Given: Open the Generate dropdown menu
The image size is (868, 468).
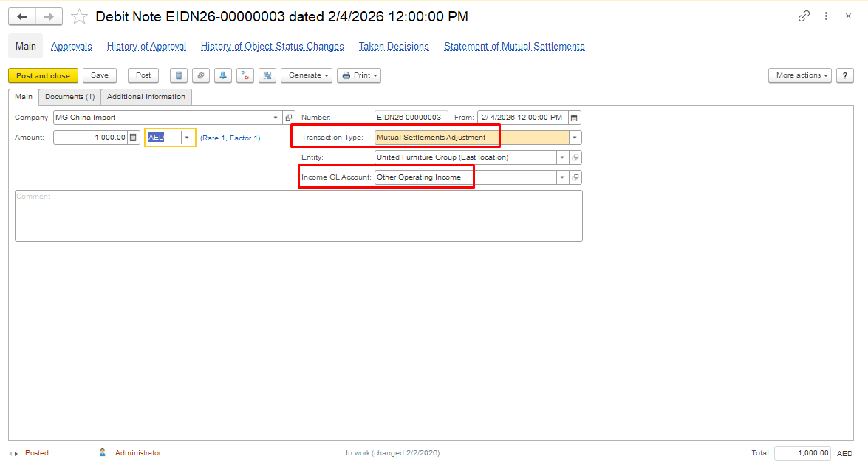Looking at the screenshot, I should coord(305,75).
